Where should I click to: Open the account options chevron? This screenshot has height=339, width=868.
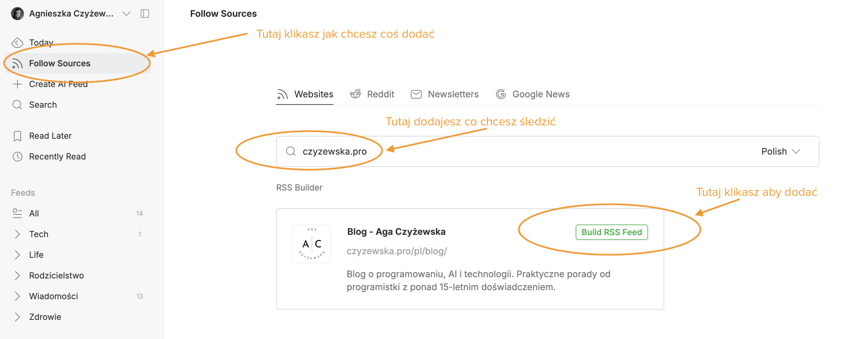pyautogui.click(x=126, y=14)
